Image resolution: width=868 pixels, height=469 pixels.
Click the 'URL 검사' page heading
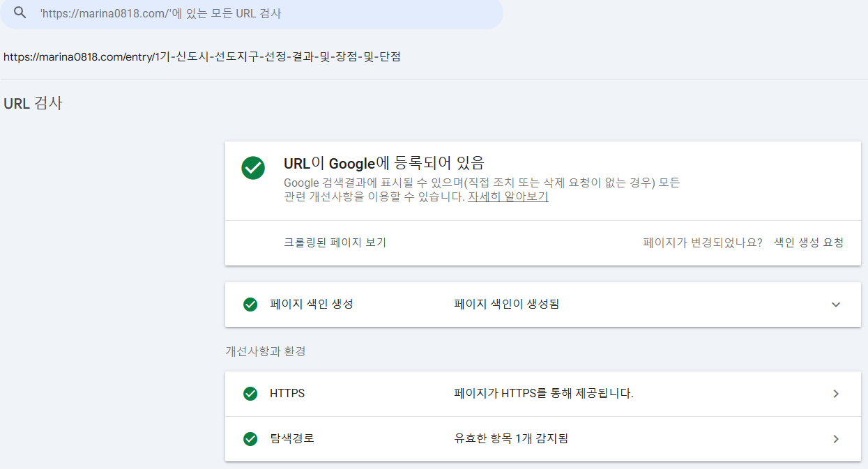pos(33,104)
